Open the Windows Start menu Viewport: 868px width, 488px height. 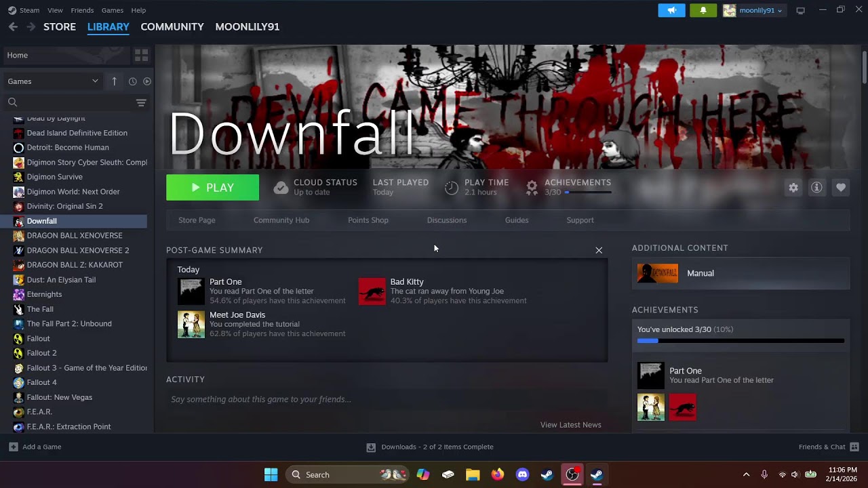click(x=271, y=474)
